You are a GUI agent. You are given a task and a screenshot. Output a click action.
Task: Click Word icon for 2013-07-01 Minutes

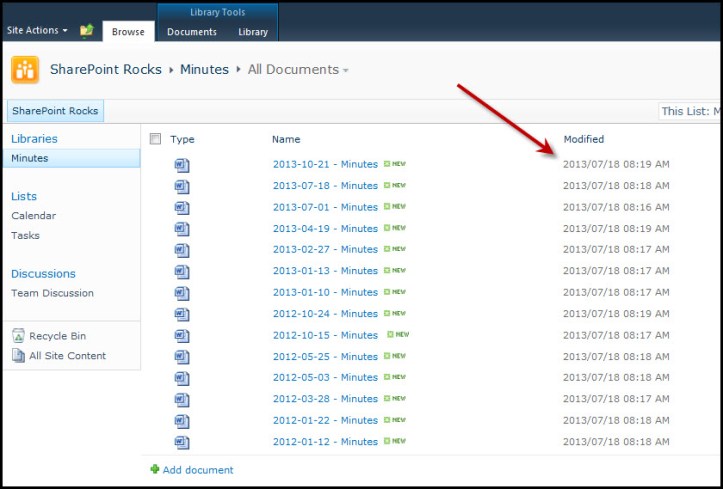(x=182, y=207)
